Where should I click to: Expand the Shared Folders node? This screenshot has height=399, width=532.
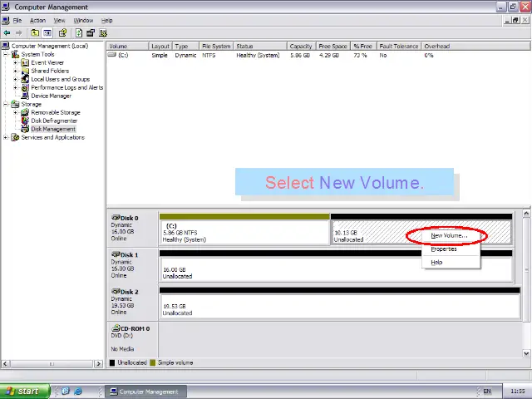pyautogui.click(x=15, y=71)
